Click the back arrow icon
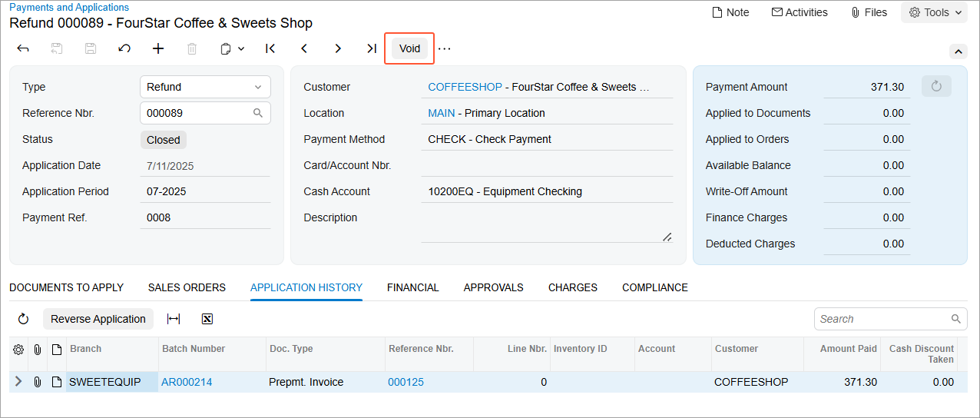 click(23, 48)
